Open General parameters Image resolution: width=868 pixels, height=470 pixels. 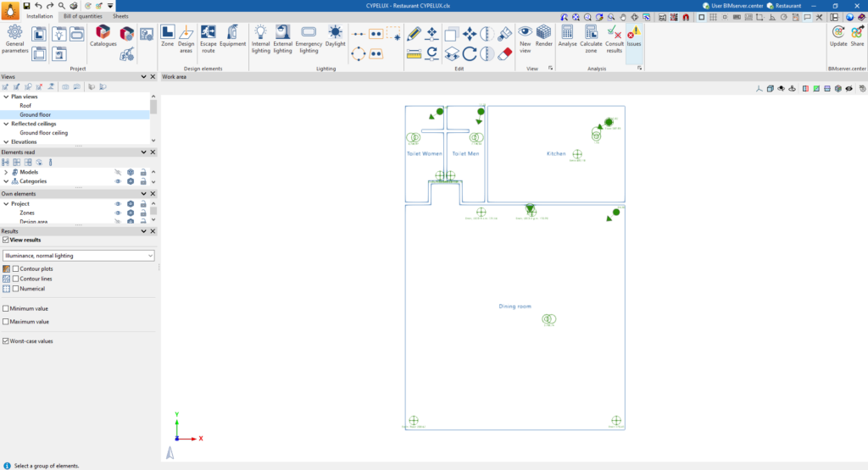coord(14,41)
